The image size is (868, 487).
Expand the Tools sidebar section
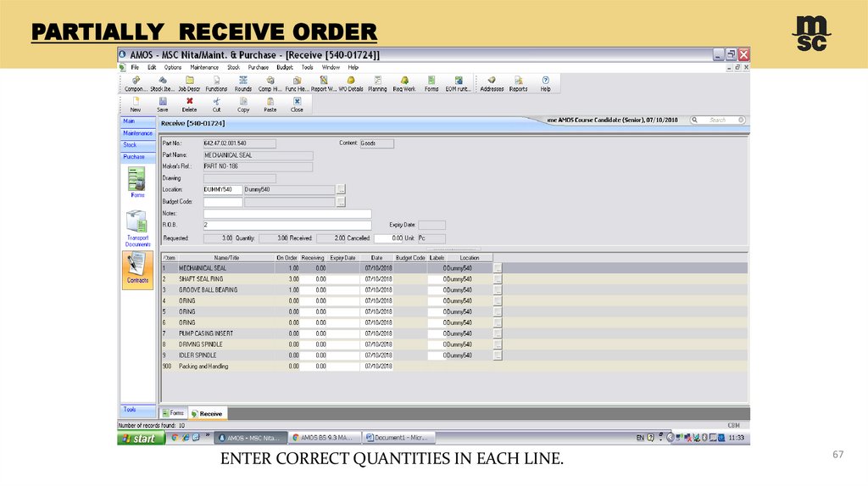click(x=138, y=410)
